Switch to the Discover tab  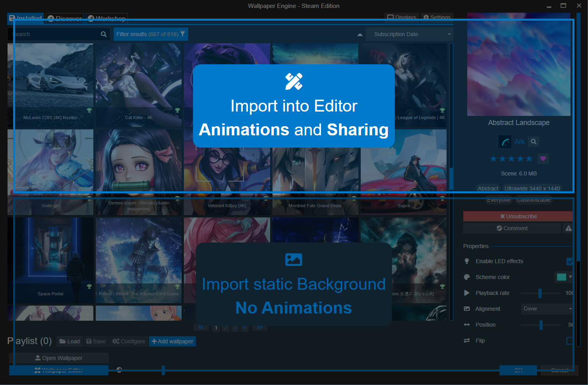pyautogui.click(x=65, y=18)
